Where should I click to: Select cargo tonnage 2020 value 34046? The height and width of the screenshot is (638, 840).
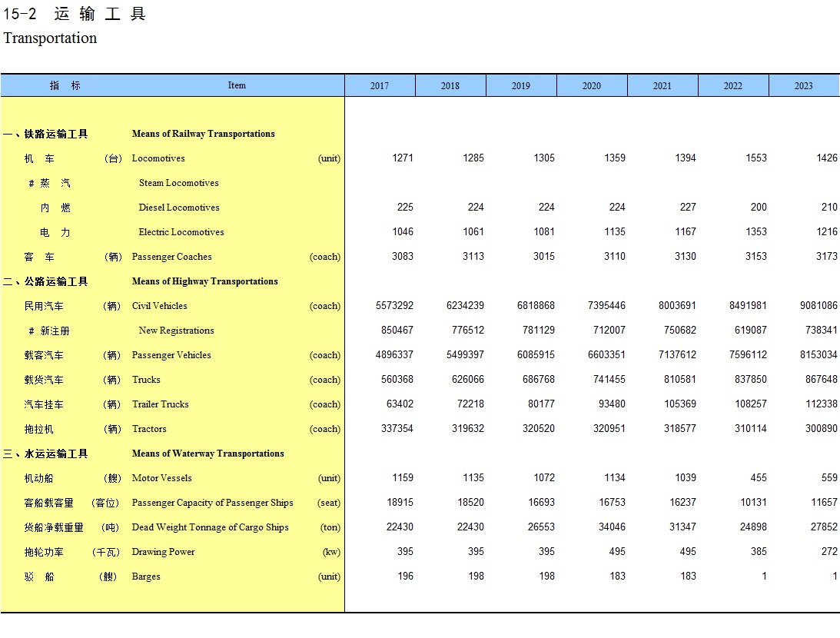click(613, 527)
